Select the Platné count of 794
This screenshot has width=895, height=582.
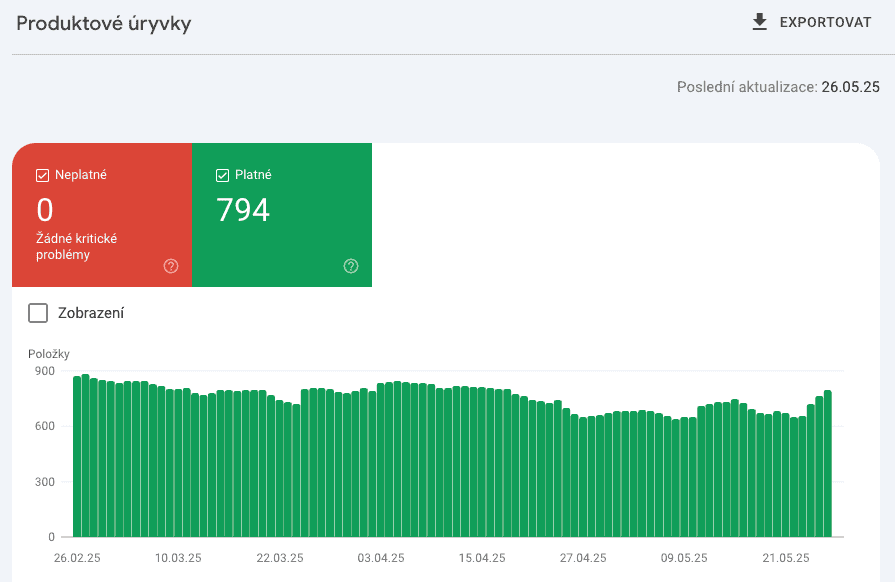pyautogui.click(x=243, y=210)
